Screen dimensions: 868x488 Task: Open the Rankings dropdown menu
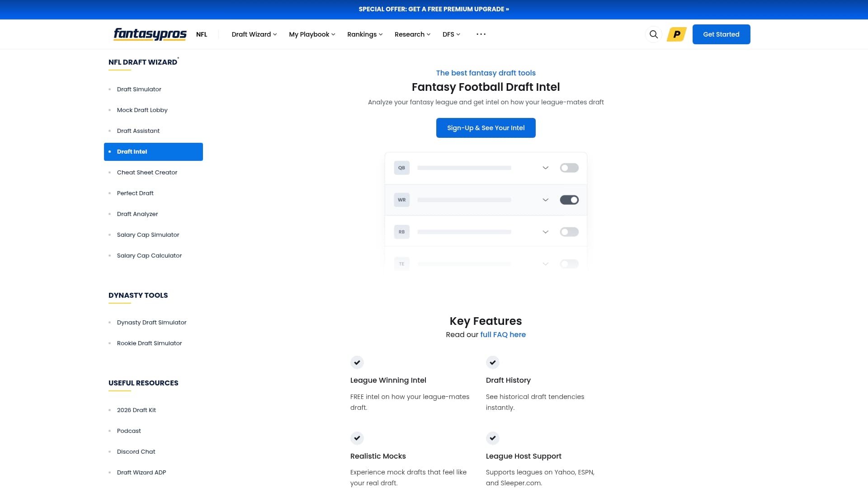pyautogui.click(x=365, y=34)
